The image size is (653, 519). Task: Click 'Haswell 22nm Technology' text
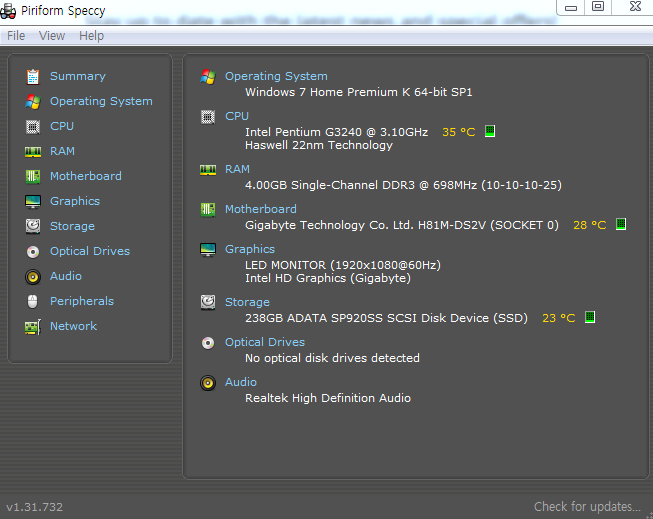pyautogui.click(x=319, y=145)
